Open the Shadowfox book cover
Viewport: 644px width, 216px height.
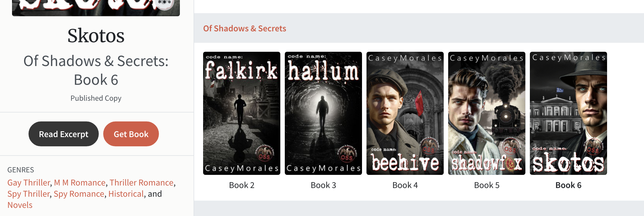487,113
